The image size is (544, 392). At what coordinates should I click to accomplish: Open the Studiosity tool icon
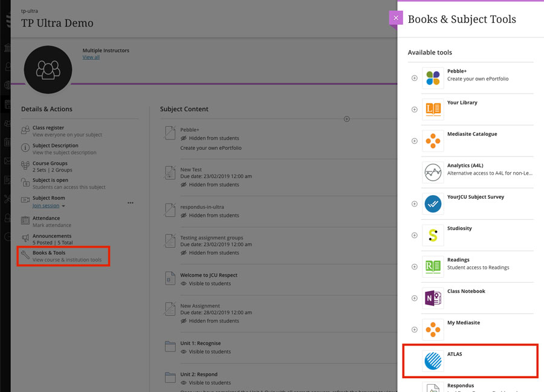433,236
